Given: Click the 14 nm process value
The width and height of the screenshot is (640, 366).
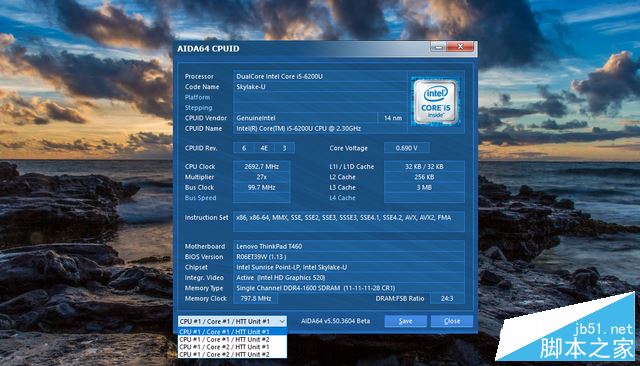Looking at the screenshot, I should [x=393, y=118].
